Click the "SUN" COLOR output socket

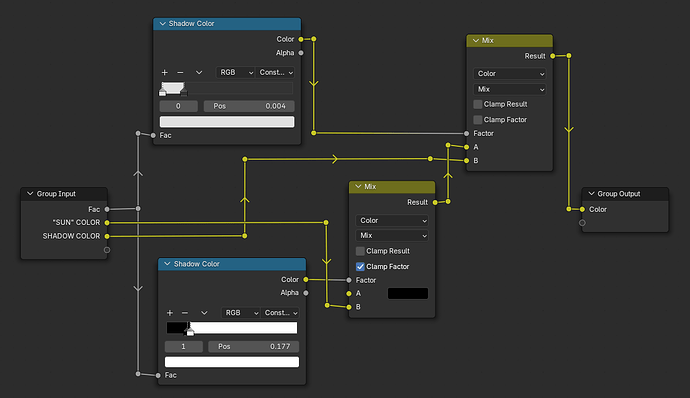107,223
